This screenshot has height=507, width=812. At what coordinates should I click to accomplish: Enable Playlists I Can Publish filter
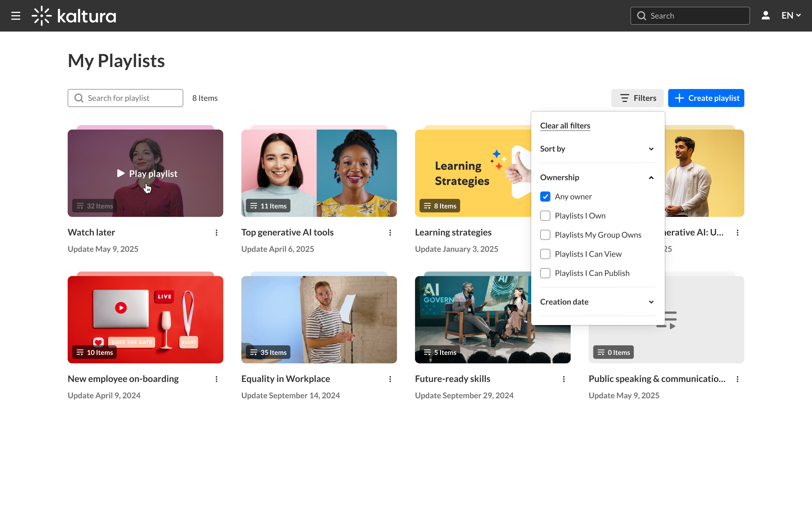click(x=545, y=273)
